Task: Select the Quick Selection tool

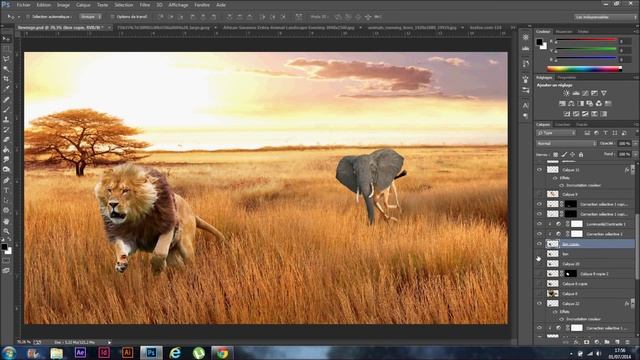Action: point(7,69)
